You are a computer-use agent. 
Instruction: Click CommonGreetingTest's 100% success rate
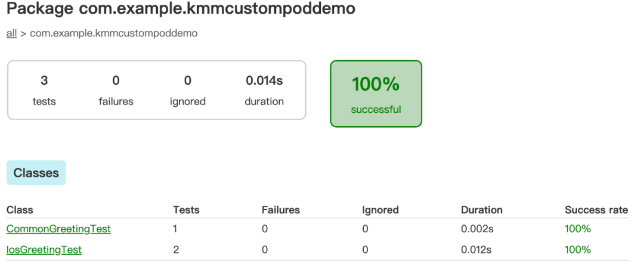pos(578,229)
